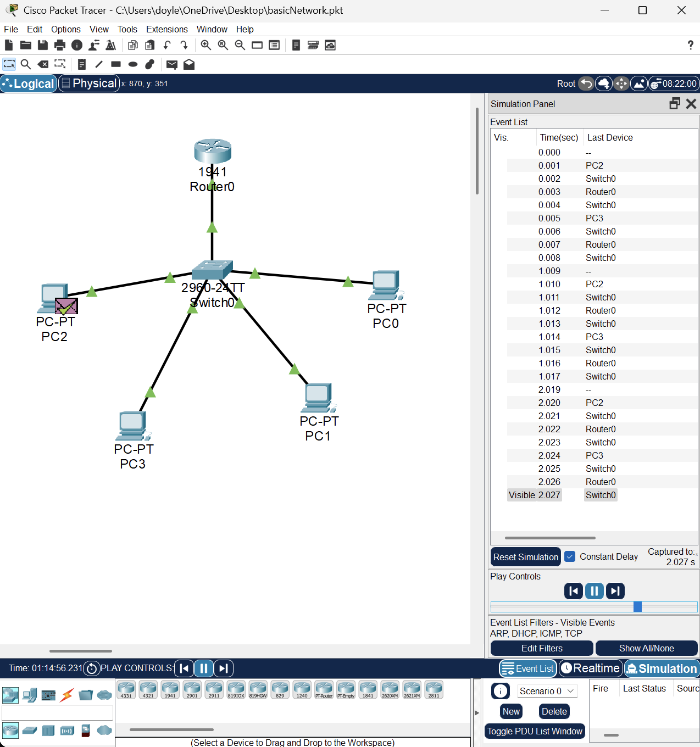The height and width of the screenshot is (747, 700).
Task: Select the PC3 computer in workspace
Action: click(133, 426)
